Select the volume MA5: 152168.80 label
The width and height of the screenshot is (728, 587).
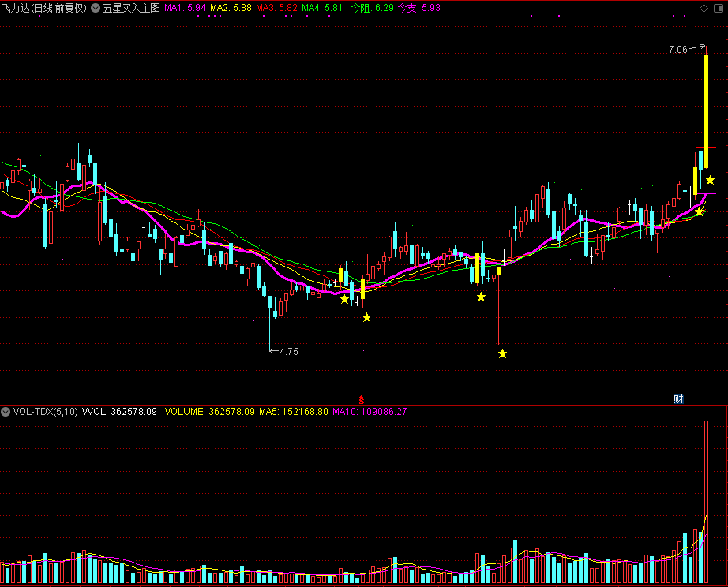[294, 412]
